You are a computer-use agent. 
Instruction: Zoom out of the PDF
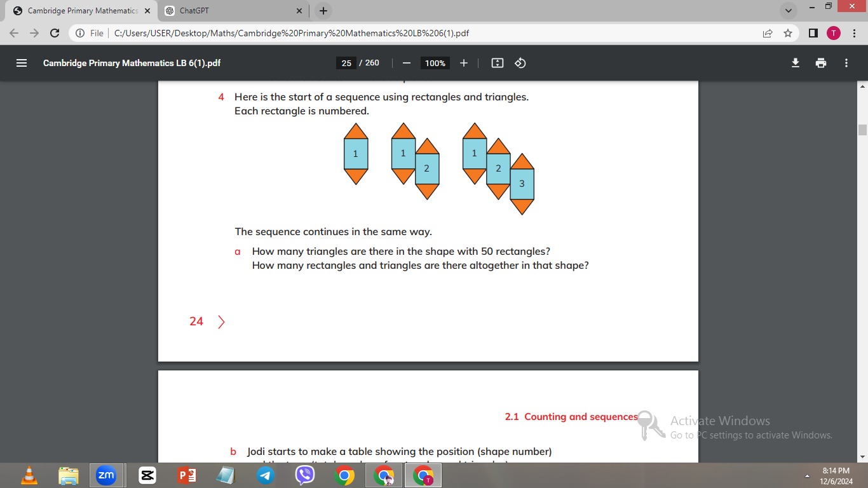coord(407,63)
